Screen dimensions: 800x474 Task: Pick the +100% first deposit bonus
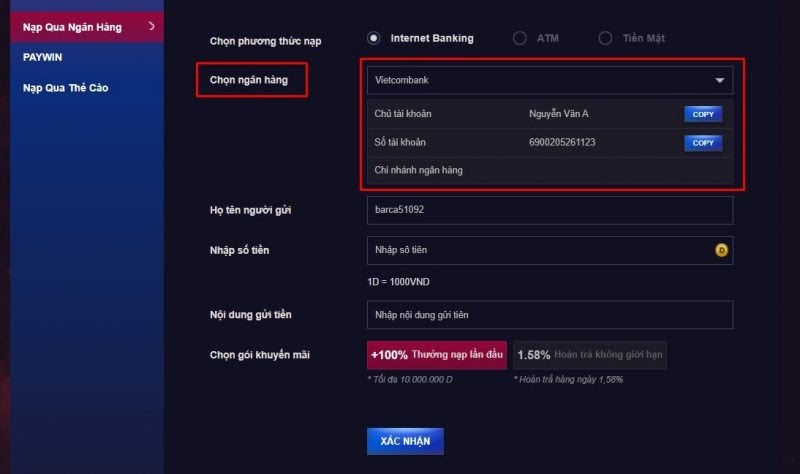click(437, 355)
